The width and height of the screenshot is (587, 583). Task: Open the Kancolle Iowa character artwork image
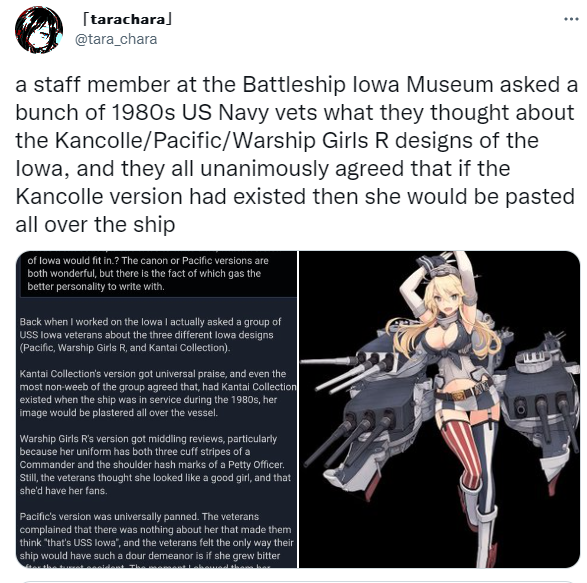point(440,409)
